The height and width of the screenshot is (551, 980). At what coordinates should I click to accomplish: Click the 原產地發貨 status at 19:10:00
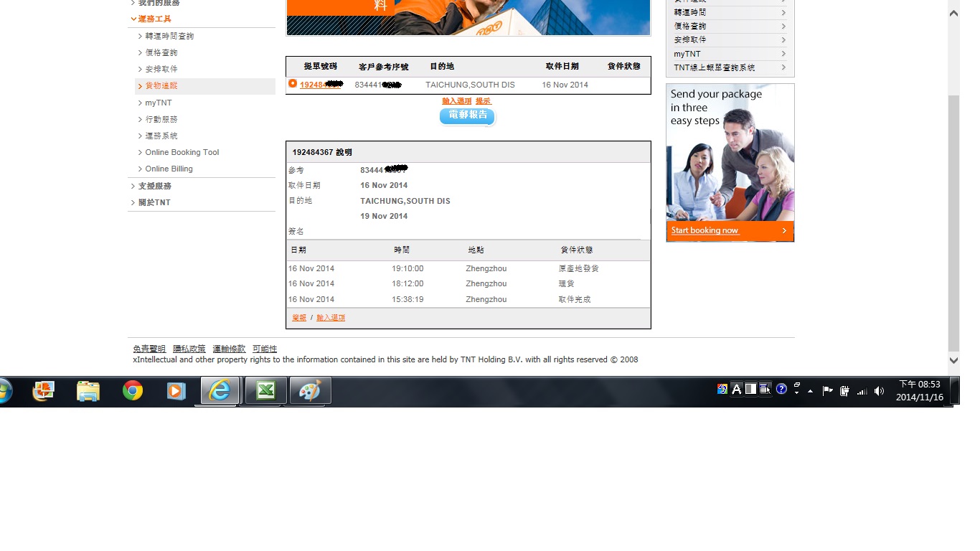coord(579,268)
